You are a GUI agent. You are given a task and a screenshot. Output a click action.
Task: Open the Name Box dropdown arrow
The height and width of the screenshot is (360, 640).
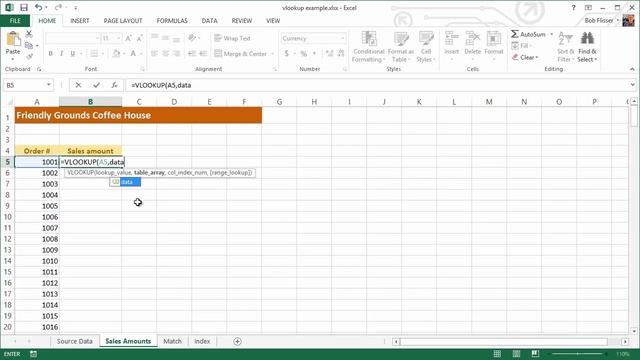49,85
